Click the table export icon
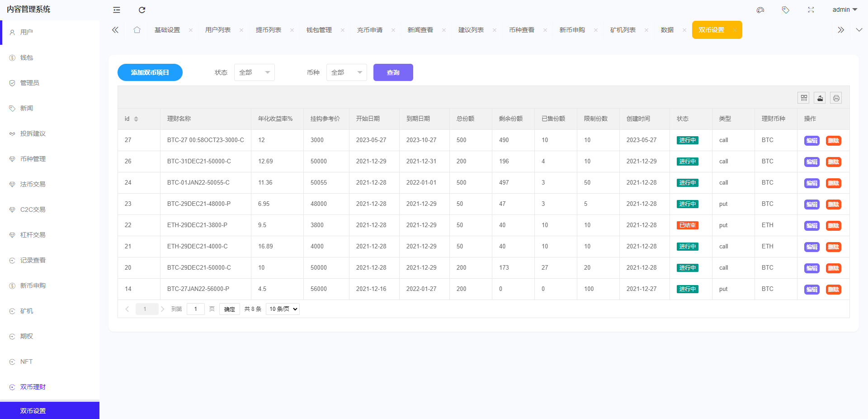868x419 pixels. coord(820,98)
